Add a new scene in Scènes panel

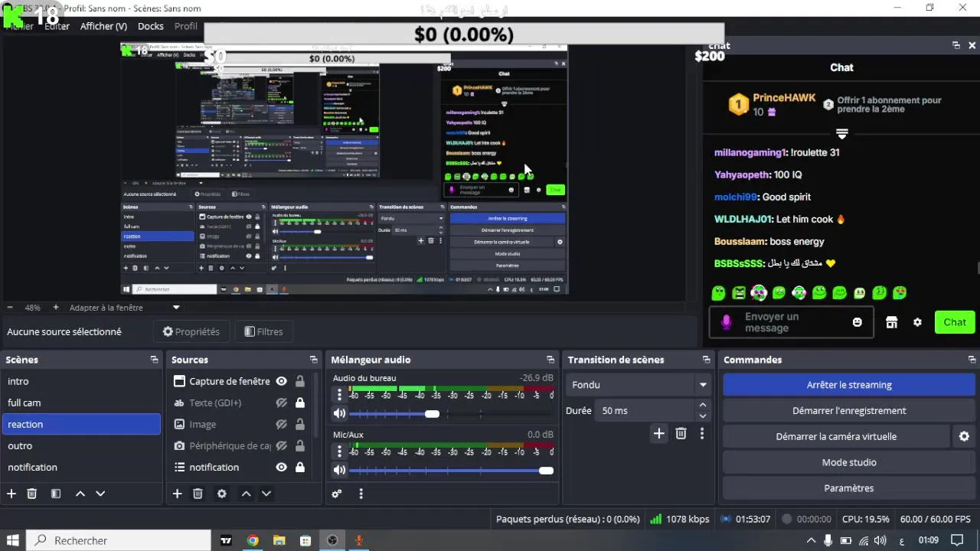pyautogui.click(x=11, y=494)
